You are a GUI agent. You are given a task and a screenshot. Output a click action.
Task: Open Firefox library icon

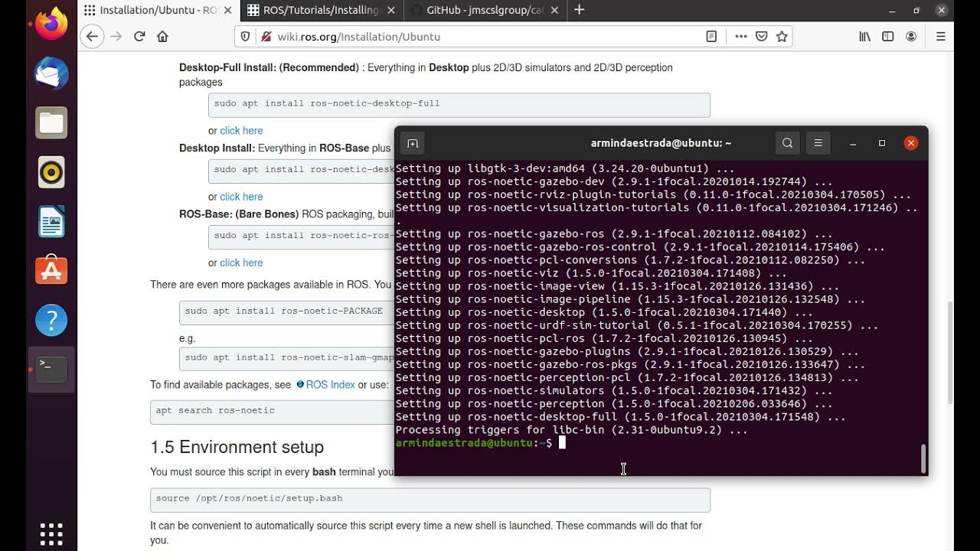tap(864, 36)
